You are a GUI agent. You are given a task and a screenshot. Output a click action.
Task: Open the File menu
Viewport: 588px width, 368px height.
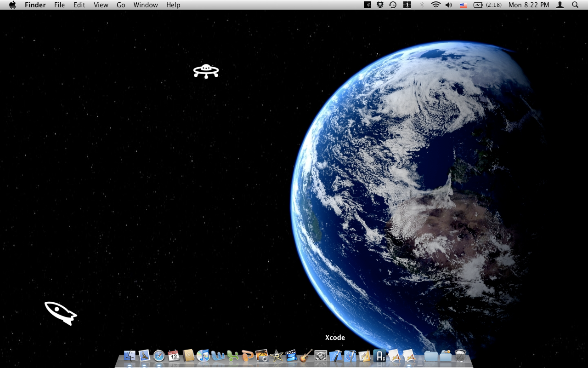click(x=59, y=5)
